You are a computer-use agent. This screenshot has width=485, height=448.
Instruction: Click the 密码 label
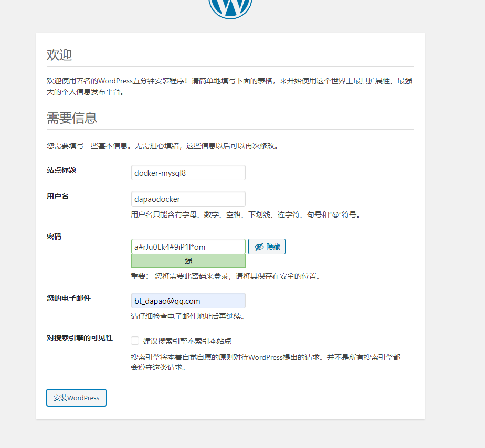tap(54, 237)
